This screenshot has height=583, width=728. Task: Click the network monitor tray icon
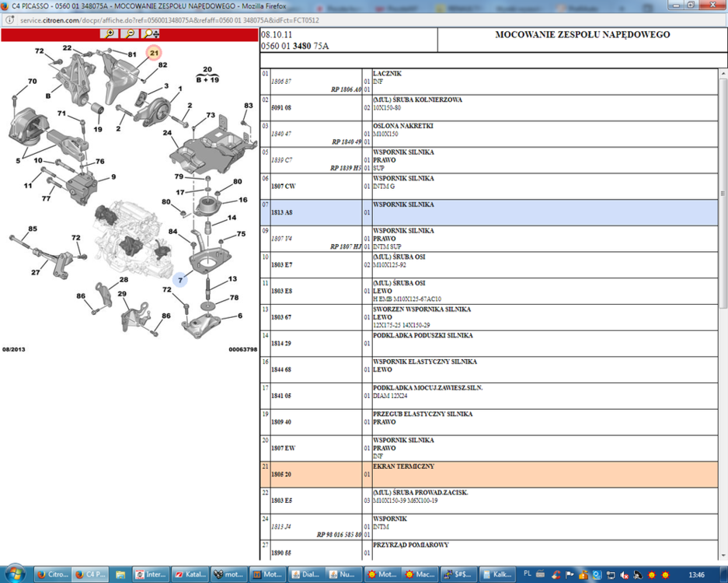click(x=611, y=574)
